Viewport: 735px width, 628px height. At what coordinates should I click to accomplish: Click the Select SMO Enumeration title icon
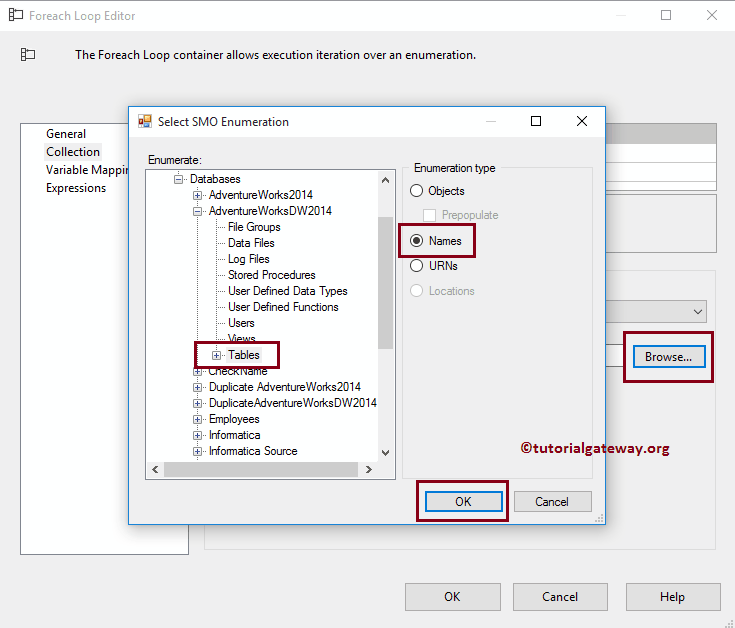click(144, 121)
